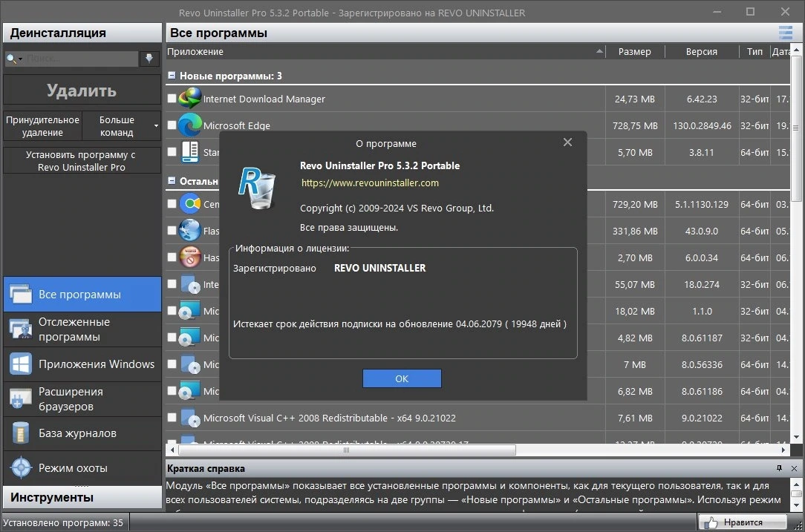Click the help panel scrollbar thumb
805x532 pixels.
point(796,493)
